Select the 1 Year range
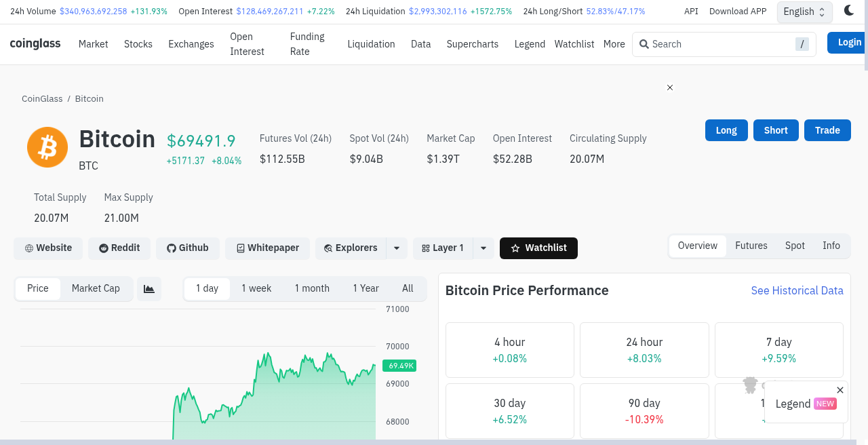This screenshot has height=445, width=868. pyautogui.click(x=366, y=288)
